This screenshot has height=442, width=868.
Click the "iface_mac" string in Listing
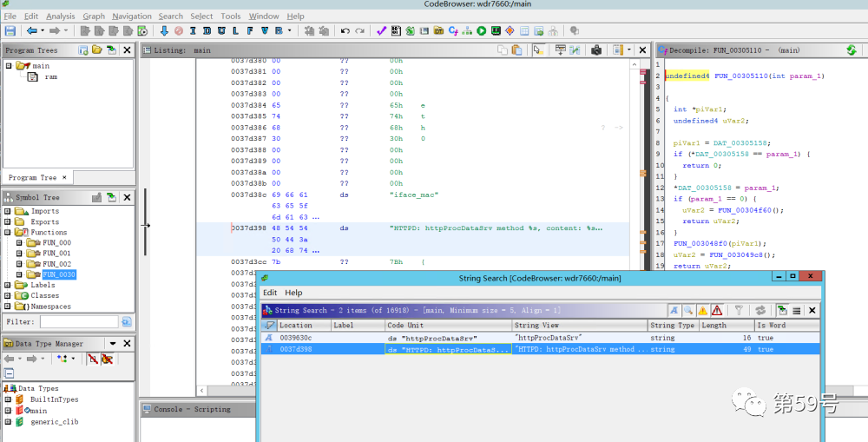click(x=414, y=195)
